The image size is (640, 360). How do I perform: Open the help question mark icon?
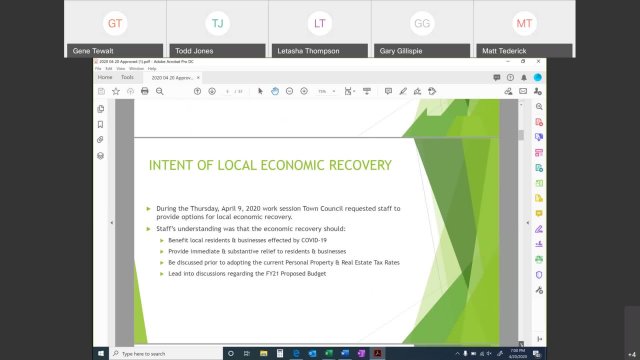[510, 78]
